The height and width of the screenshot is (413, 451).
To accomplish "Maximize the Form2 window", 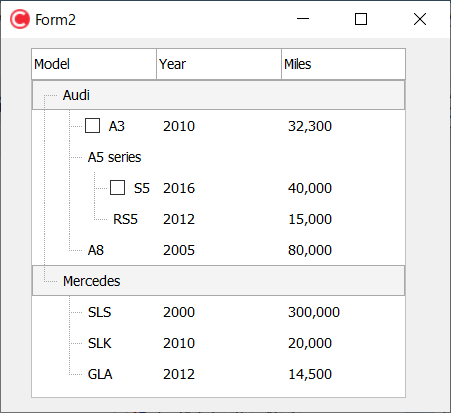I will [361, 19].
